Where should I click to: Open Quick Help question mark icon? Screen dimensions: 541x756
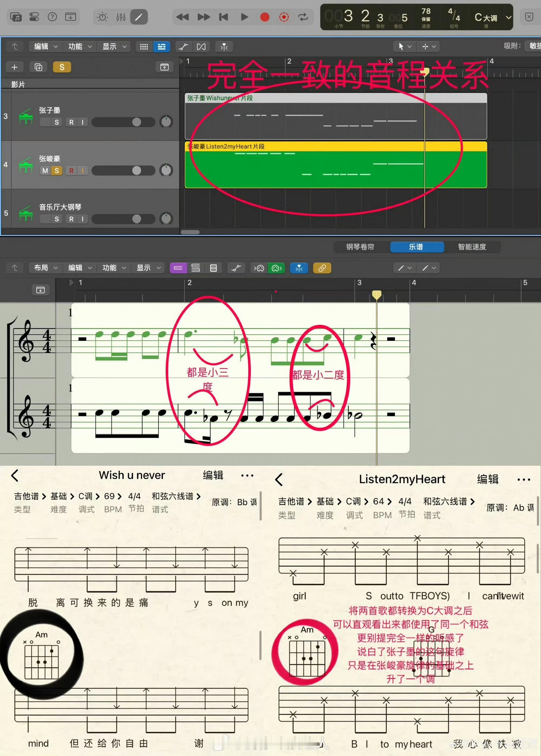(x=52, y=17)
